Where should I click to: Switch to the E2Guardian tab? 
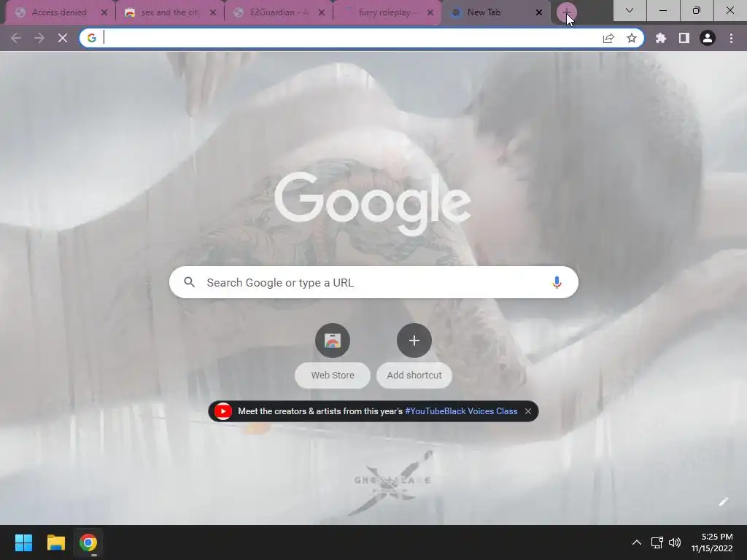click(279, 12)
